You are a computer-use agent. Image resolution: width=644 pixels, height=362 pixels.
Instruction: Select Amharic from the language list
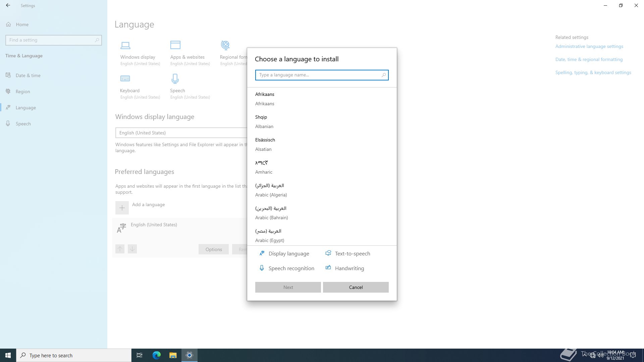(x=322, y=167)
